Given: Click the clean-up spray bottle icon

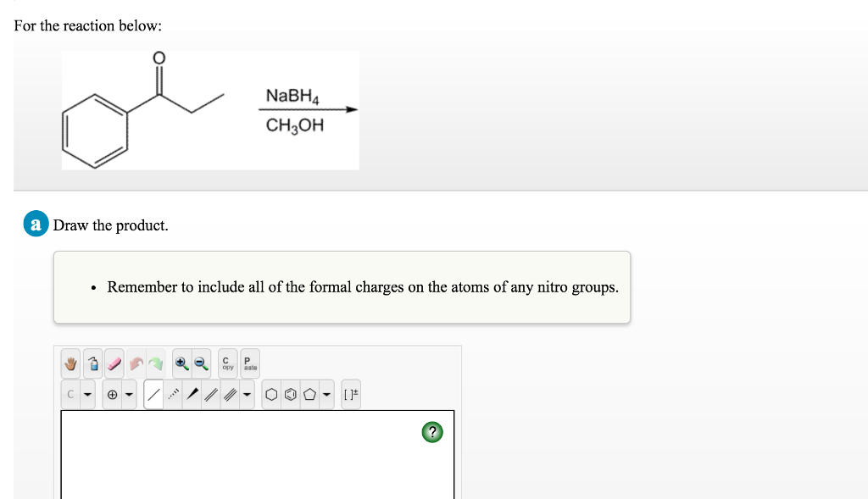Looking at the screenshot, I should (x=94, y=364).
